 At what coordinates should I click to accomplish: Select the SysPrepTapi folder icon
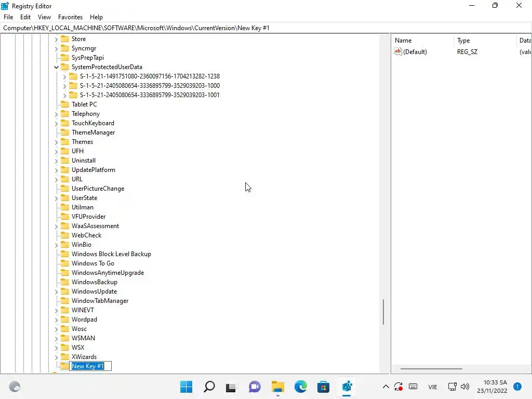pyautogui.click(x=65, y=57)
